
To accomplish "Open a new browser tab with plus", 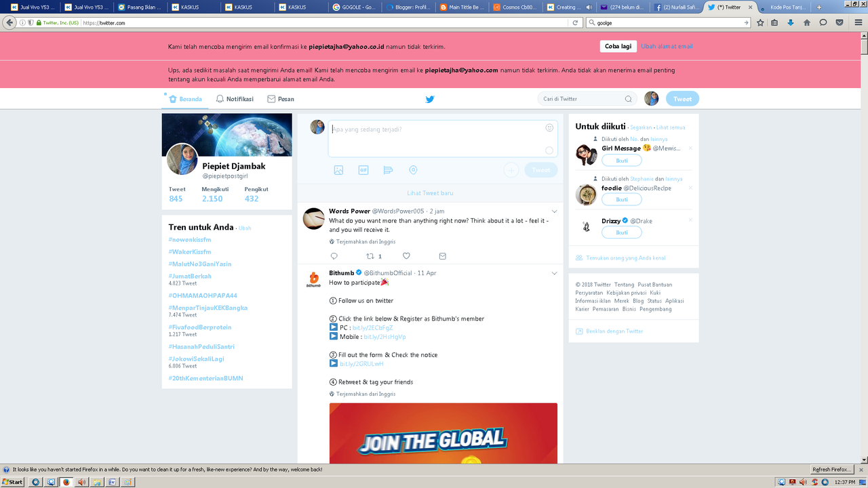I will (819, 7).
